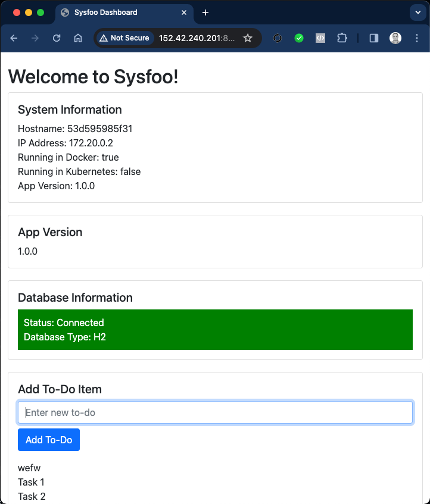Click the Database Information heading
The image size is (430, 504).
point(75,298)
